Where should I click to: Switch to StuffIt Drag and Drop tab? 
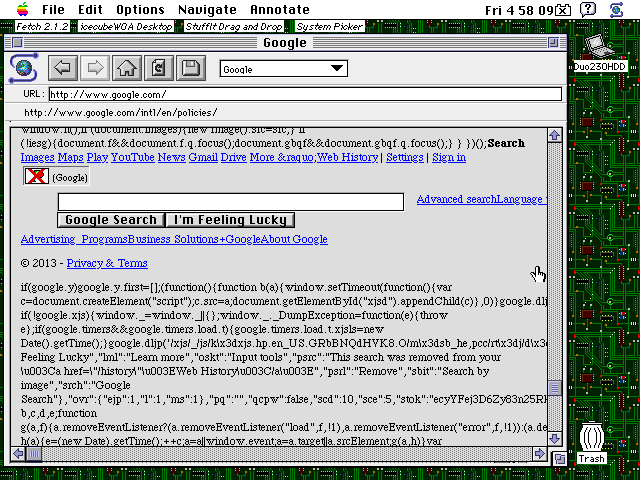(234, 27)
